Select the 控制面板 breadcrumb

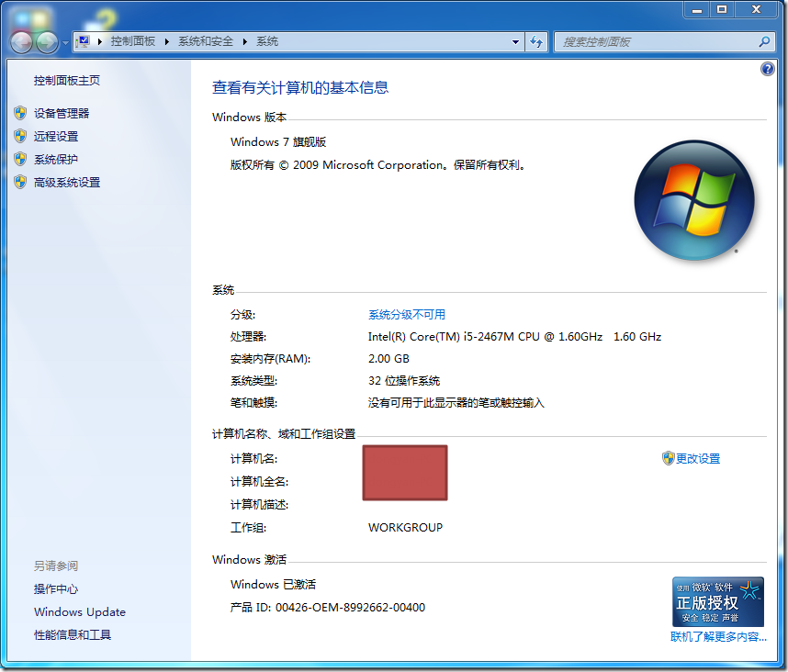tap(132, 41)
